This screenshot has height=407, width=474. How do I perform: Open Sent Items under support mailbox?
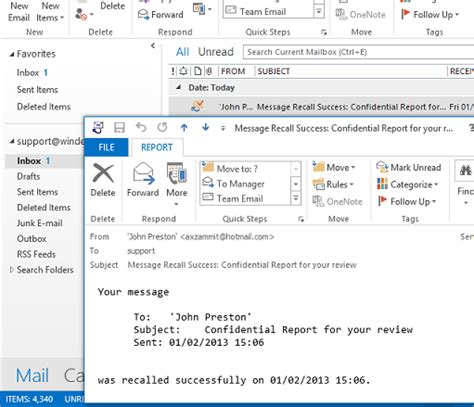(x=37, y=192)
